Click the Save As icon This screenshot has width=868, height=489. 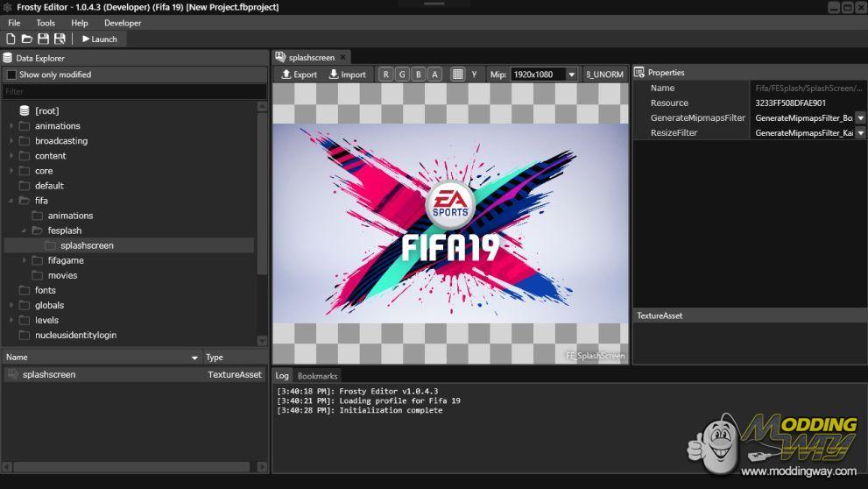click(60, 39)
